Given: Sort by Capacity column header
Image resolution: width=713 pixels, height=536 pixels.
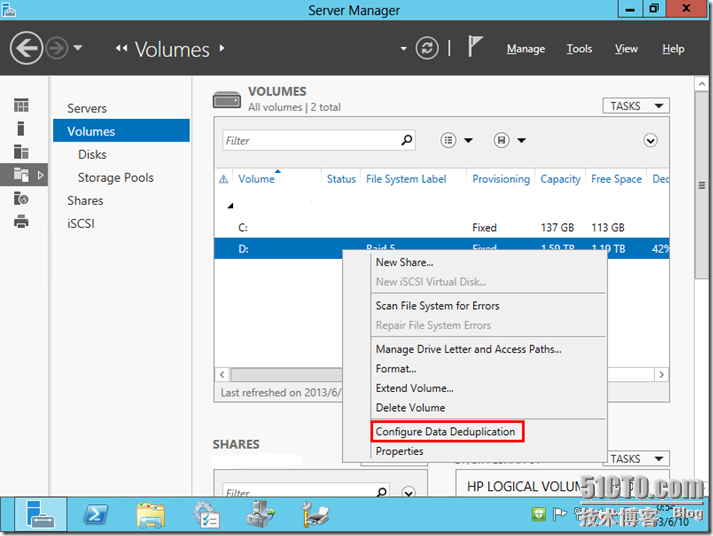Looking at the screenshot, I should [560, 179].
